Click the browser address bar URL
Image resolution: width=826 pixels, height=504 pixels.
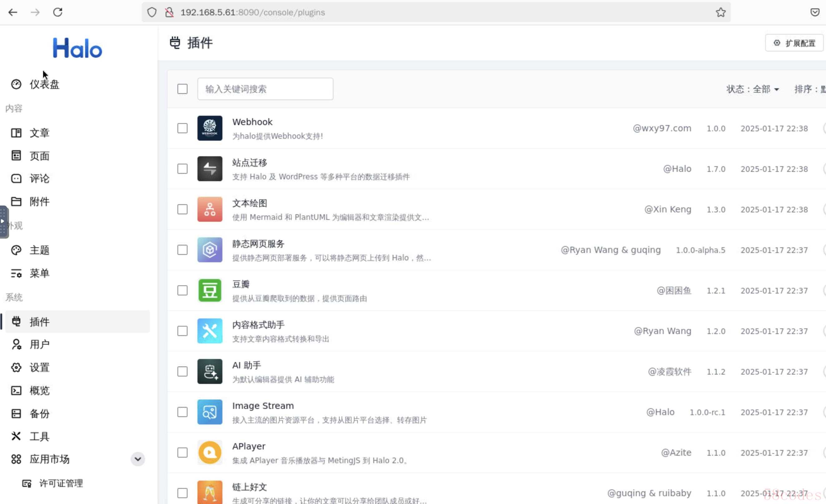(253, 12)
